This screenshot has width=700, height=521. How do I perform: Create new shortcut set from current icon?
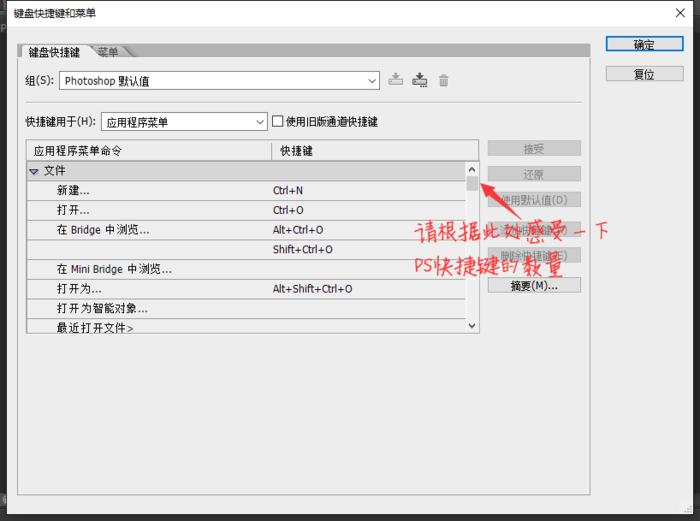click(x=420, y=80)
